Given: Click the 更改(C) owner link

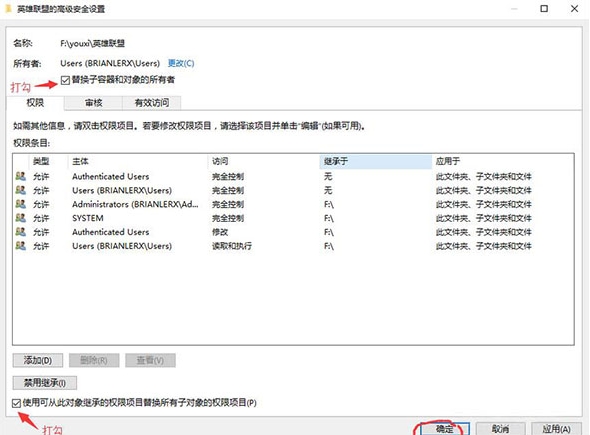Looking at the screenshot, I should [x=181, y=63].
